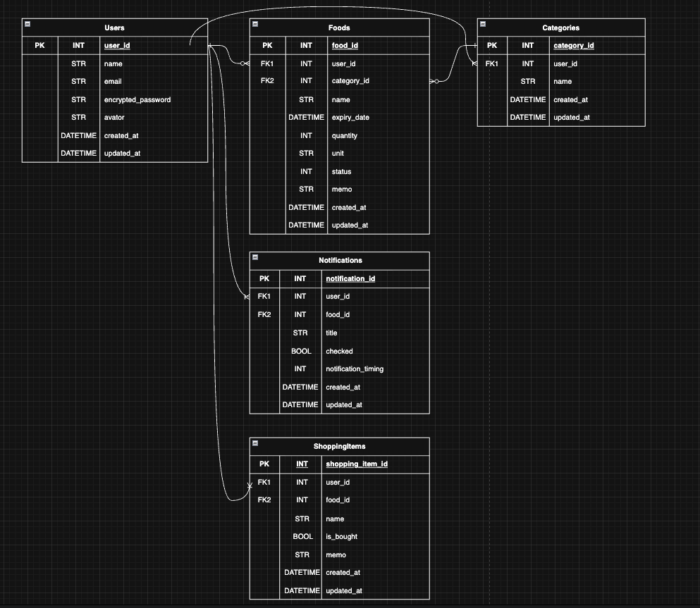Click the unit field in Foods
Image resolution: width=700 pixels, height=608 pixels.
(338, 153)
